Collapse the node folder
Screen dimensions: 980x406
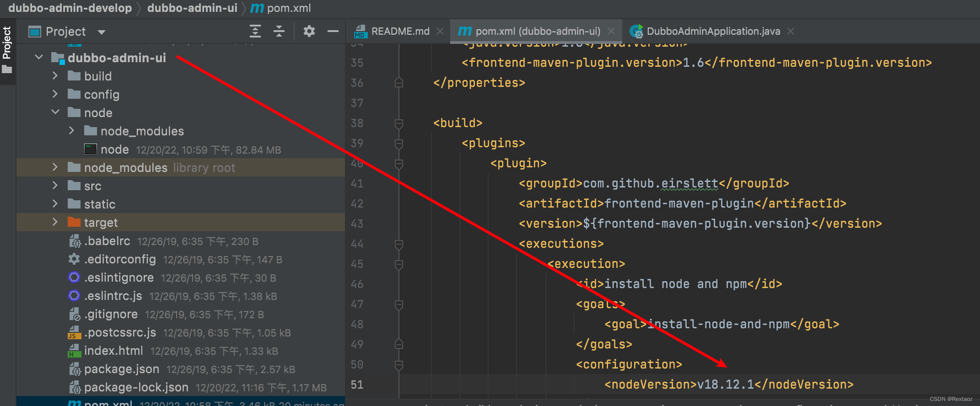[x=55, y=112]
